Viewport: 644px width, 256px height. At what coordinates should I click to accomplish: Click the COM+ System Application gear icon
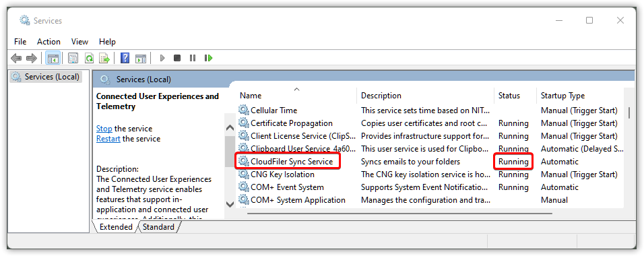click(x=244, y=199)
